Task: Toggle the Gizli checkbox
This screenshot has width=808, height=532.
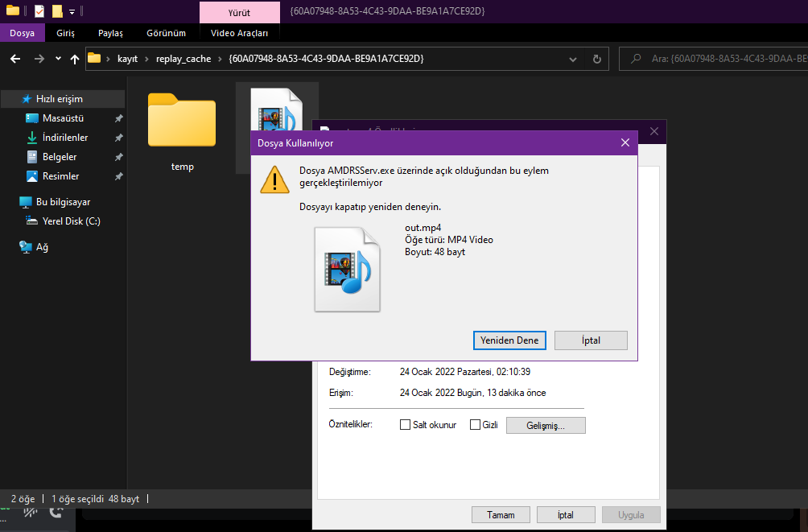Action: point(475,425)
